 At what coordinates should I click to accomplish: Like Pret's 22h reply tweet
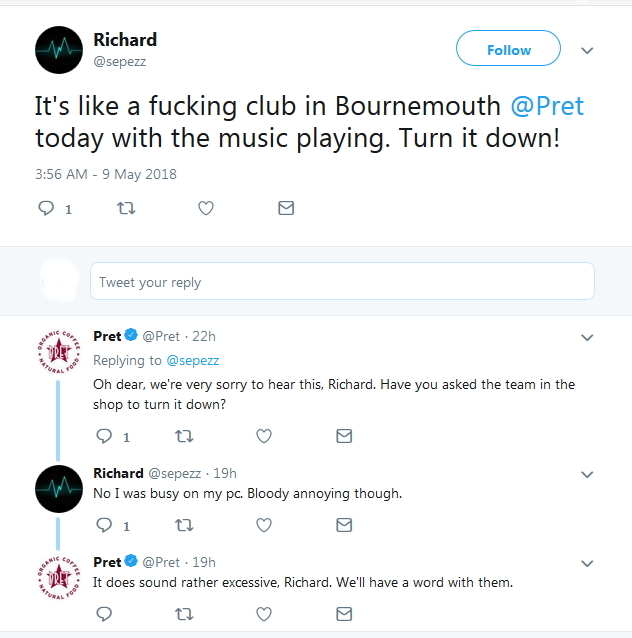264,436
